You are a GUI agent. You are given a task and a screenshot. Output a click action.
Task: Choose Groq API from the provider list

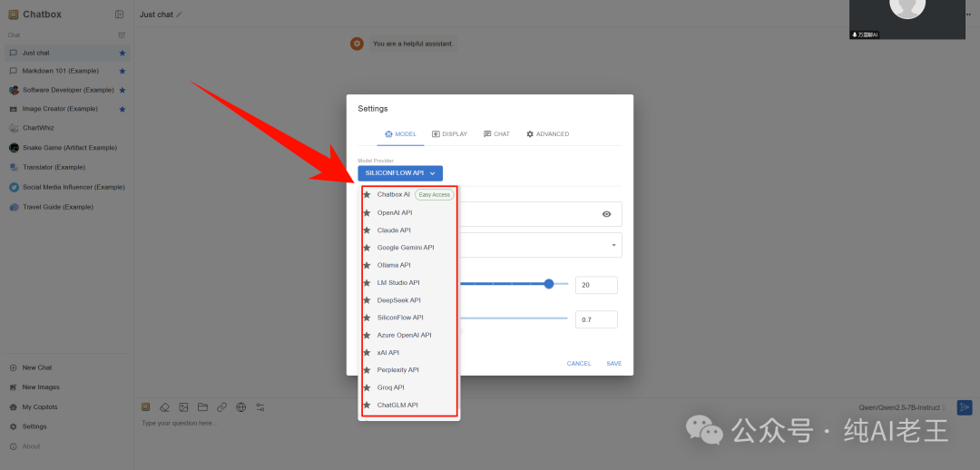click(x=409, y=387)
